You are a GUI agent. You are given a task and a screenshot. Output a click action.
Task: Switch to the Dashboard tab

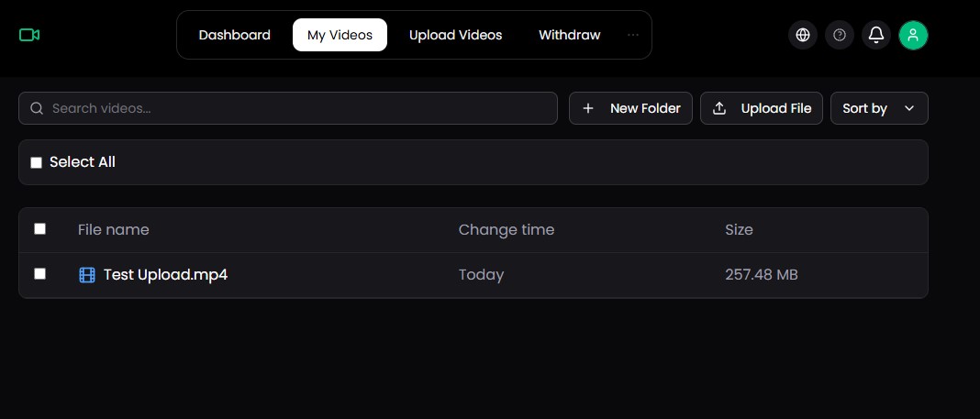point(235,35)
